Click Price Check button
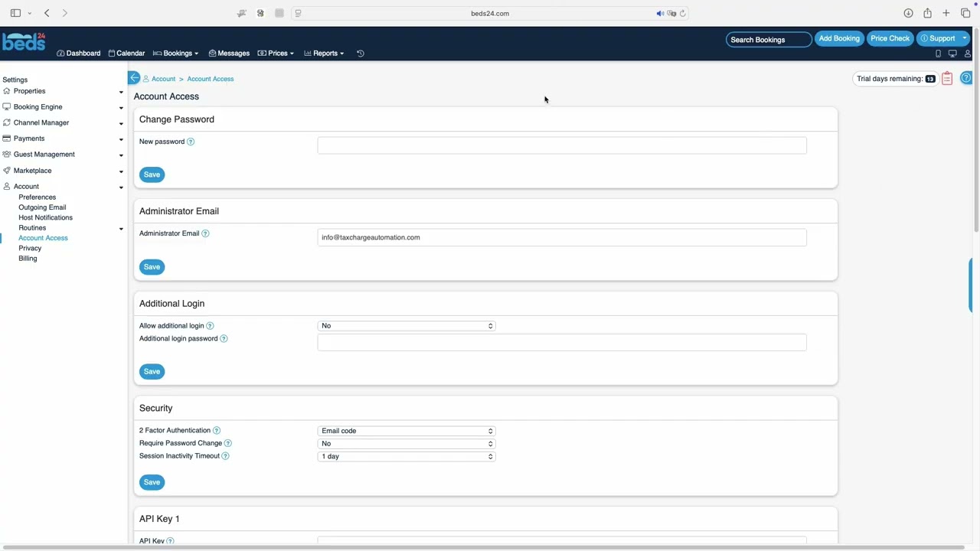 890,38
